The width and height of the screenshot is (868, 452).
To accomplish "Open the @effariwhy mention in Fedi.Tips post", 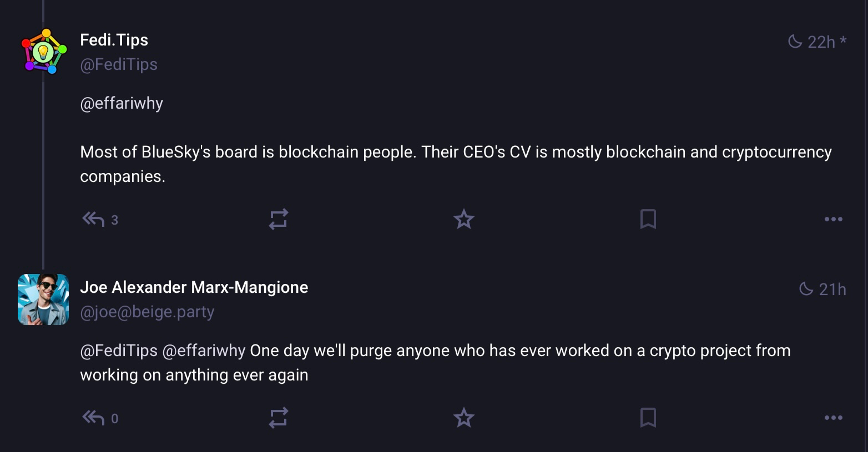I will point(122,104).
